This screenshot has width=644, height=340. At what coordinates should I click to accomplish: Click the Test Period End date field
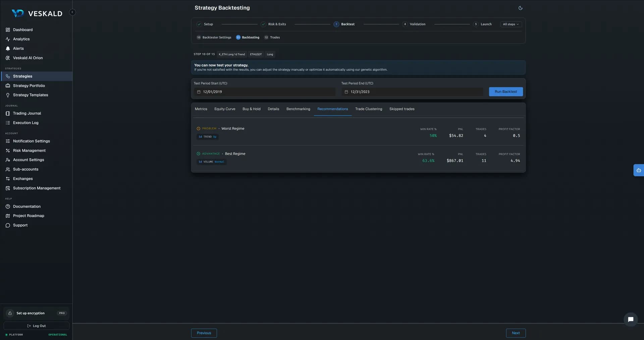[x=412, y=92]
